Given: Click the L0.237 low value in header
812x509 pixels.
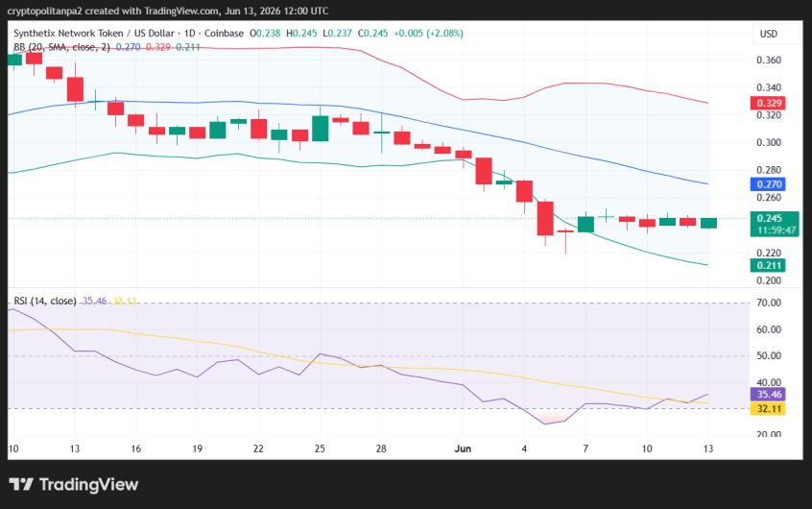Looking at the screenshot, I should (337, 34).
